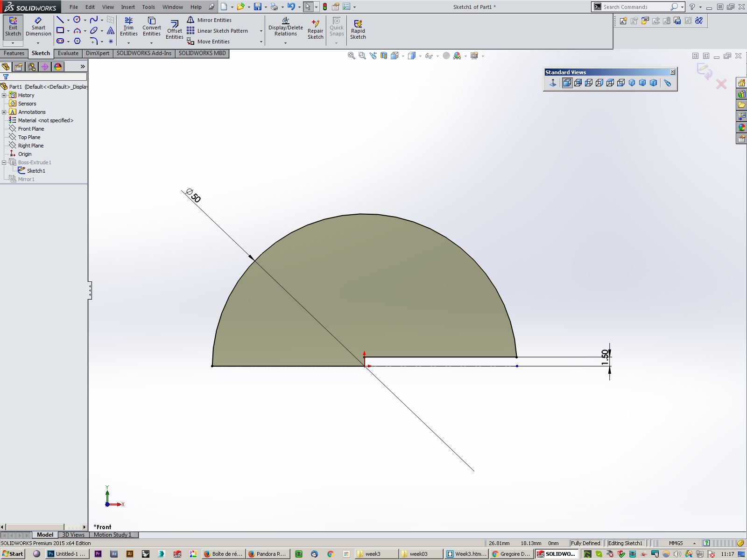Screen dimensions: 747x560
Task: Switch to the Features tab
Action: tap(14, 53)
